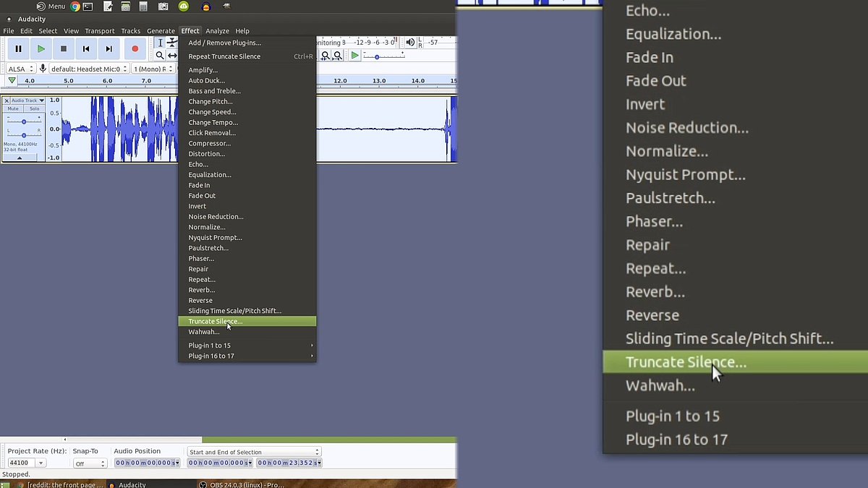The height and width of the screenshot is (488, 868).
Task: Skip to the end of the track
Action: point(109,48)
